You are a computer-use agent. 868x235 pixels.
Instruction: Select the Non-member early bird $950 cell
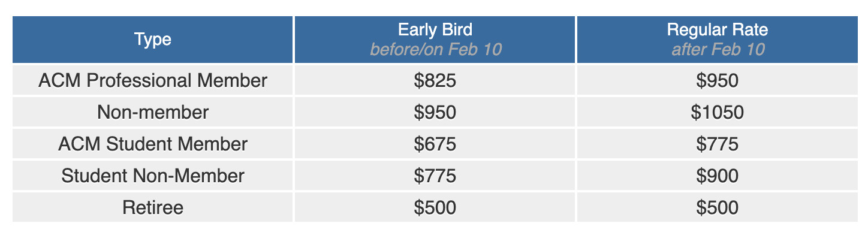tap(435, 112)
